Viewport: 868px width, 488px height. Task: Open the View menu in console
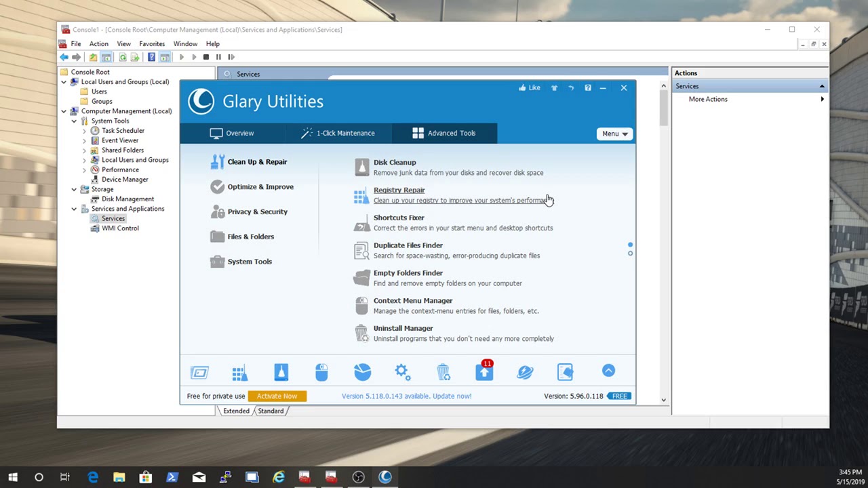click(123, 44)
